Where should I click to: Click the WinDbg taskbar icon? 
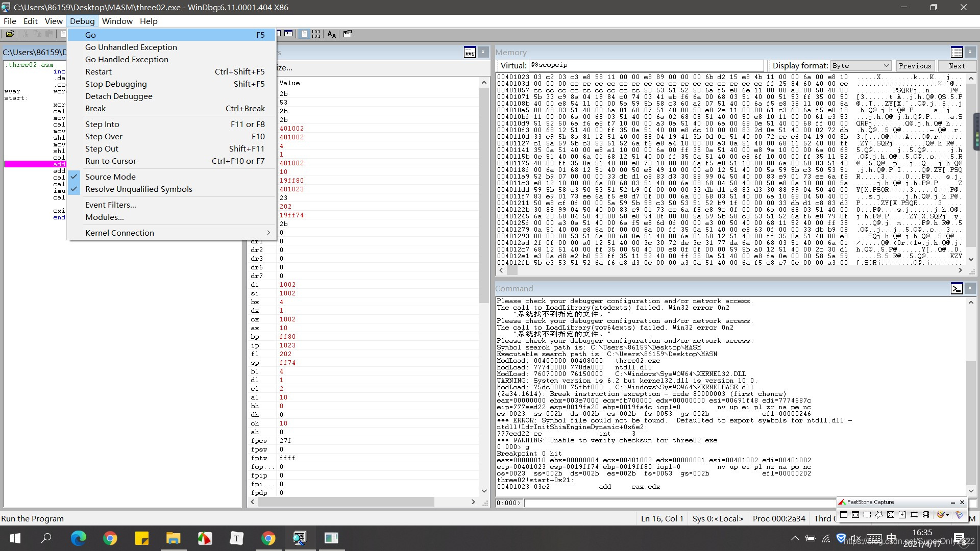click(x=300, y=538)
